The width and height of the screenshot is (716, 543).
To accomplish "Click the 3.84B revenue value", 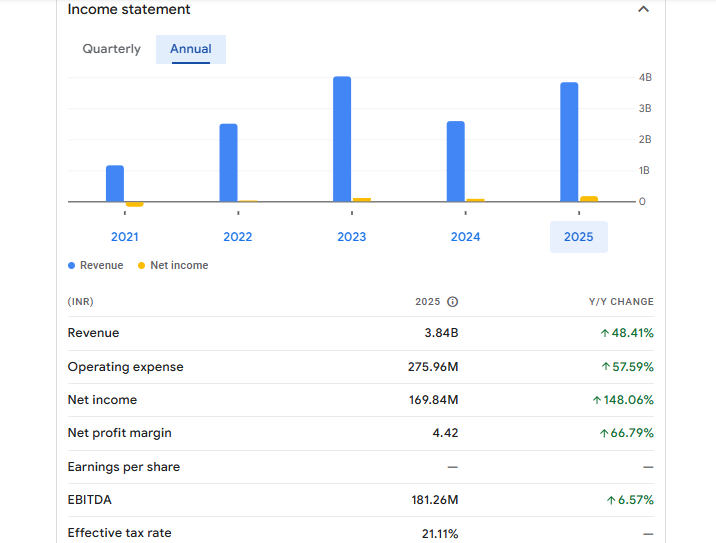I will [441, 333].
